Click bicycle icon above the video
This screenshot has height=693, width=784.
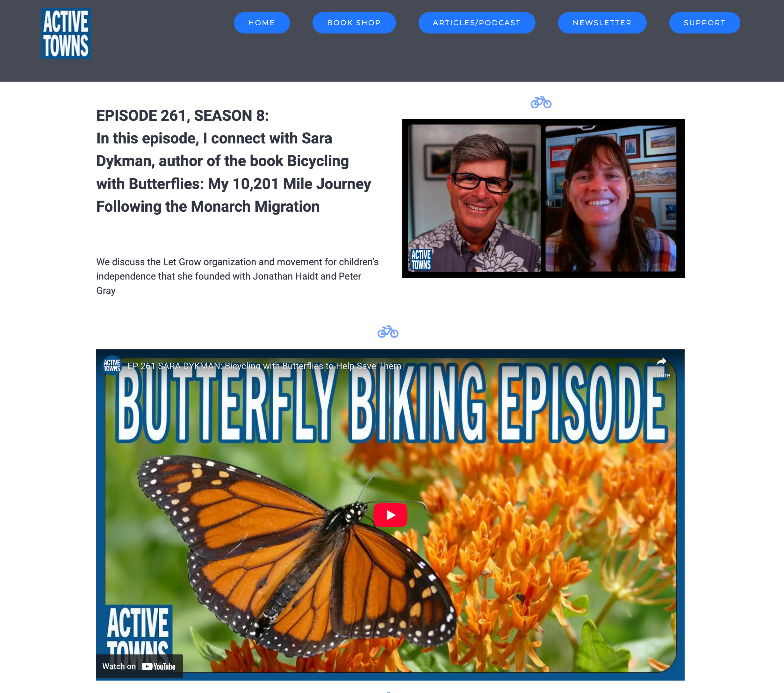(388, 332)
